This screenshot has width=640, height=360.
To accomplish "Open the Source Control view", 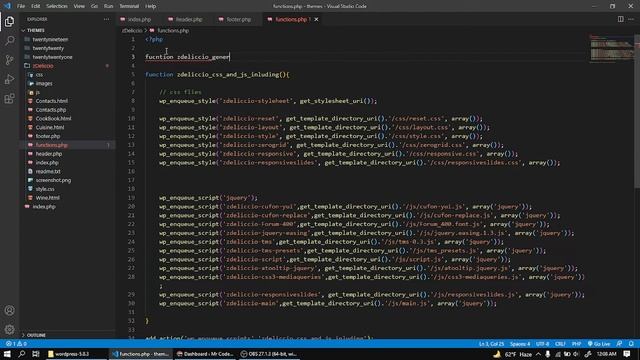I will (9, 60).
